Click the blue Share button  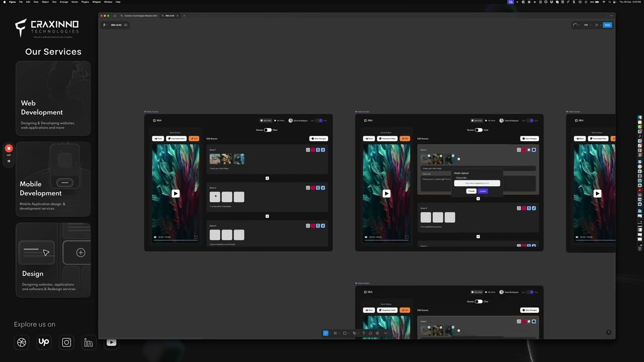pos(607,25)
